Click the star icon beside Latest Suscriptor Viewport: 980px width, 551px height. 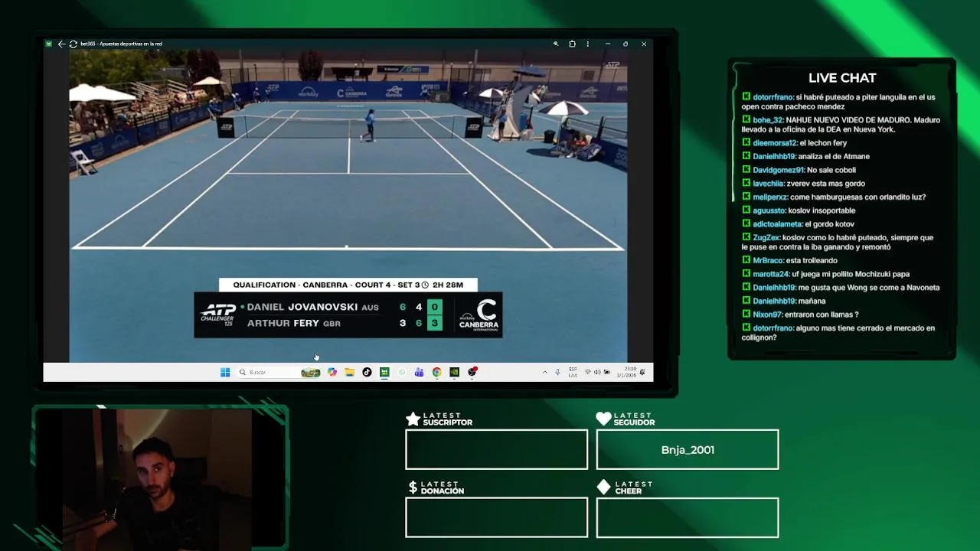[413, 419]
